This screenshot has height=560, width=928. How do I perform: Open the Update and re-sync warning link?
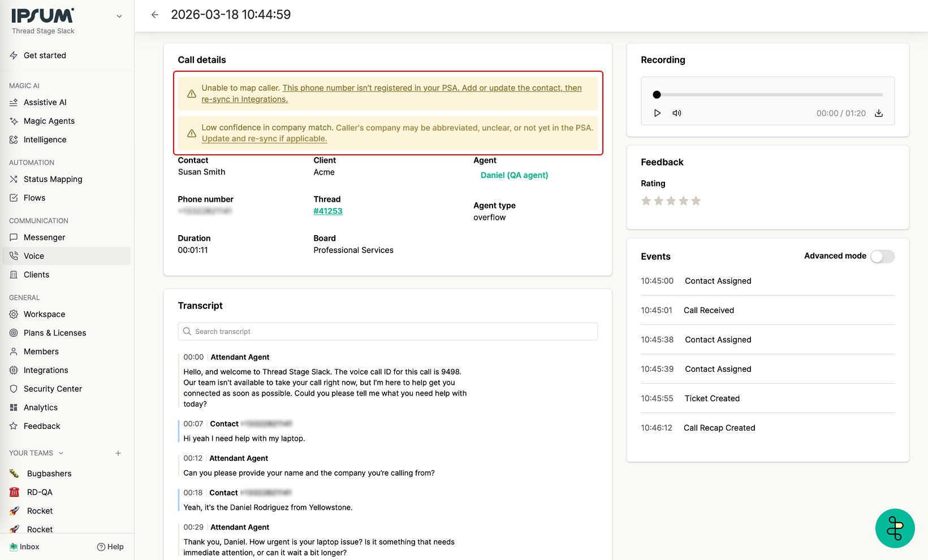[x=264, y=138]
